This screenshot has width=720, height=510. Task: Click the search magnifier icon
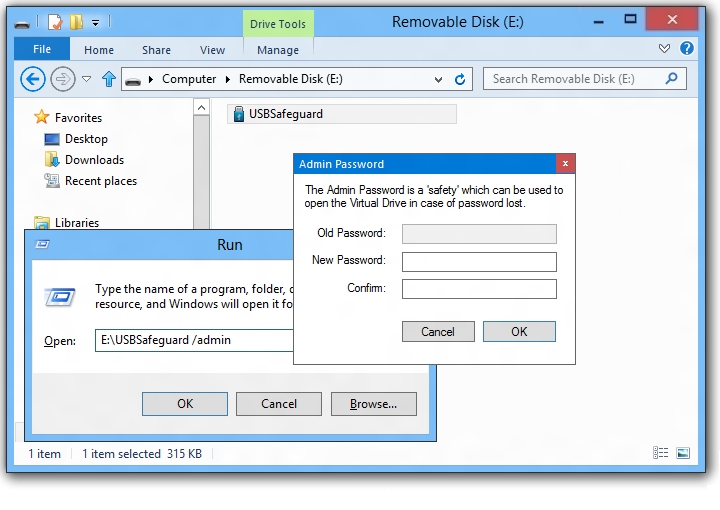672,78
